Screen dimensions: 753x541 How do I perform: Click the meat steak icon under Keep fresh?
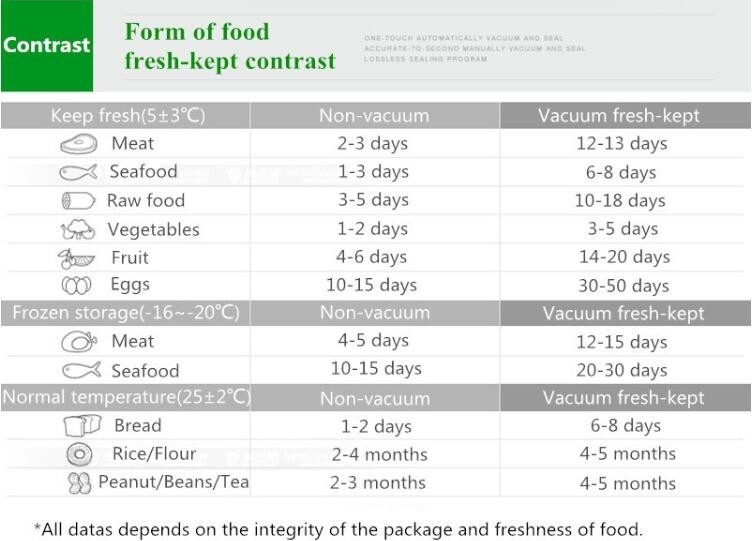(79, 144)
